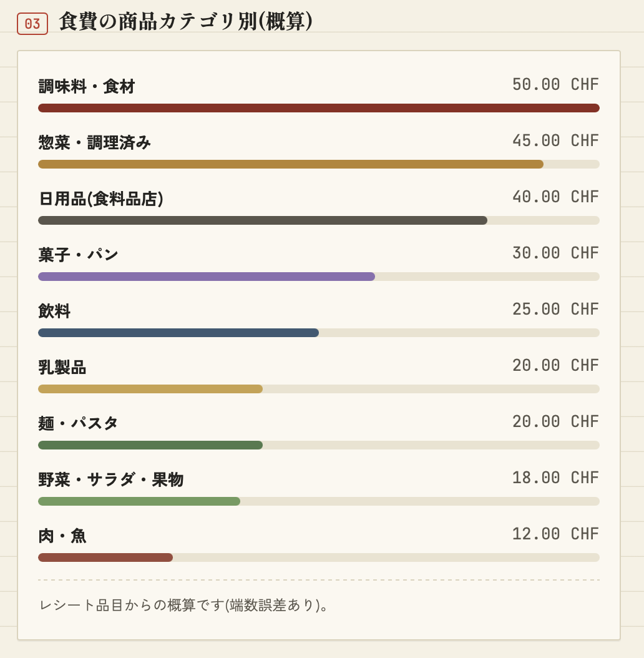This screenshot has height=658, width=644.
Task: Click the 野菜・サラダ・果物 category label
Action: click(110, 479)
